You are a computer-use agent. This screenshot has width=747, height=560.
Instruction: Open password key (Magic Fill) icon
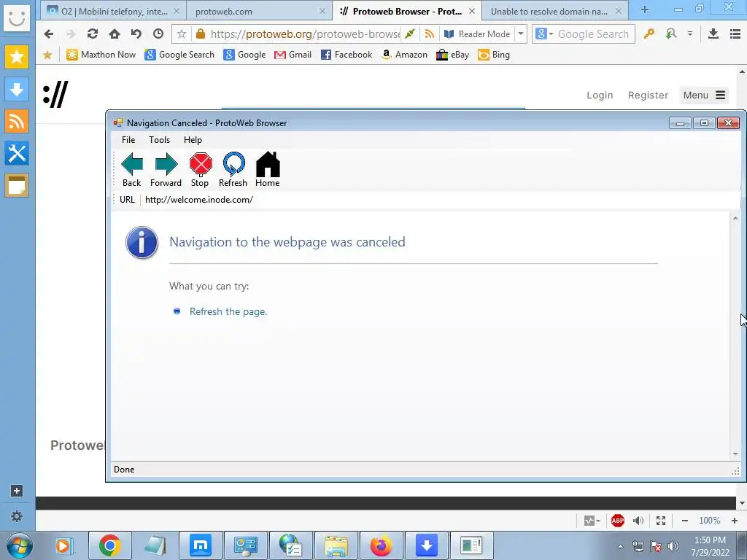[x=649, y=34]
